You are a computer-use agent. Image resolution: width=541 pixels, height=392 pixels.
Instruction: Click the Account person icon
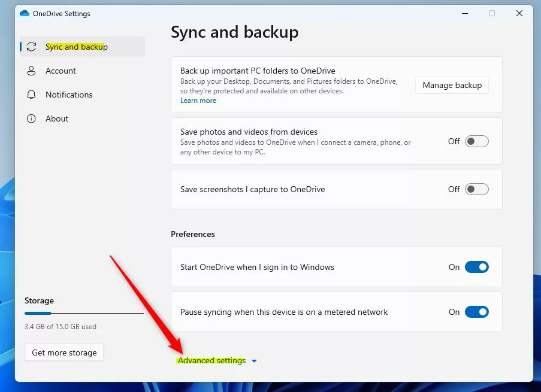31,71
